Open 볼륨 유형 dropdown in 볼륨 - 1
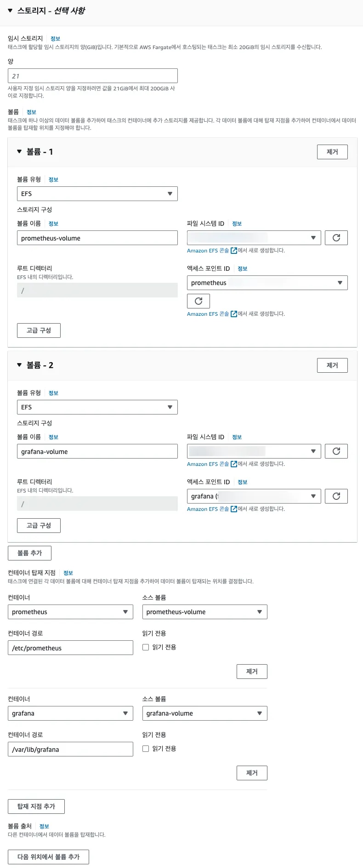Image resolution: width=363 pixels, height=868 pixels. pos(97,194)
